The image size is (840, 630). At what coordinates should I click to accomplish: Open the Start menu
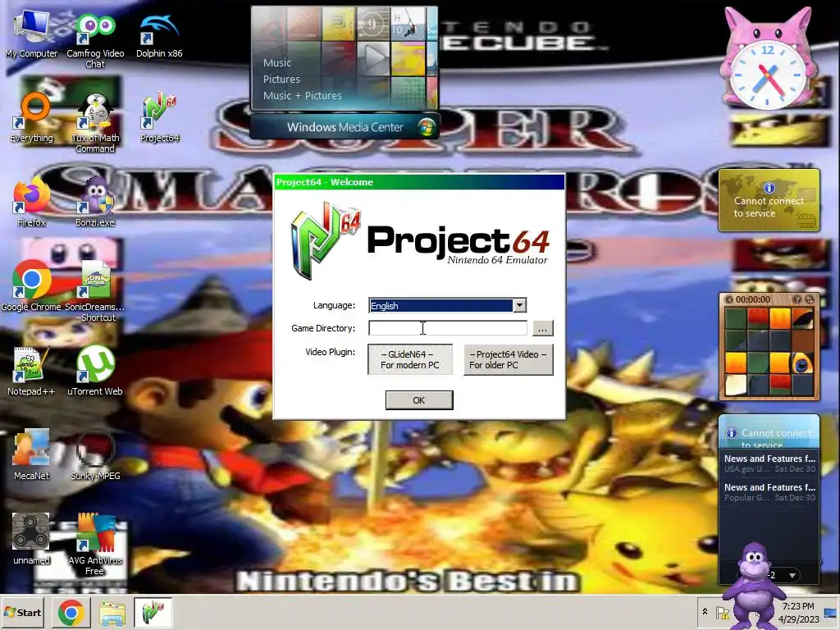click(23, 612)
